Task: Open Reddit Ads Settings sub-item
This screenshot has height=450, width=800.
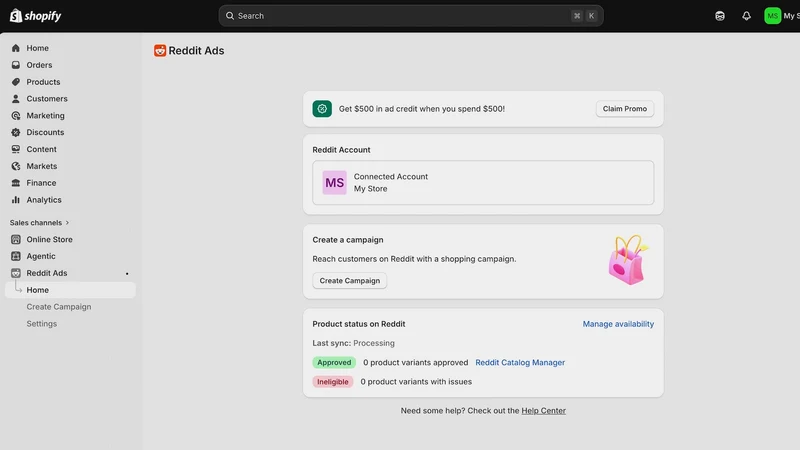Action: [x=42, y=323]
